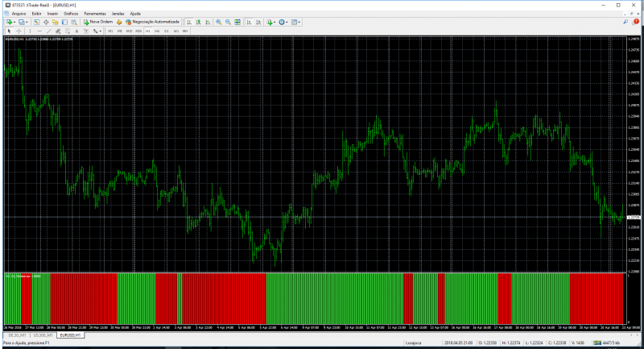Open the Data Window crosshair-target icon
The image size is (644, 349).
tap(46, 23)
